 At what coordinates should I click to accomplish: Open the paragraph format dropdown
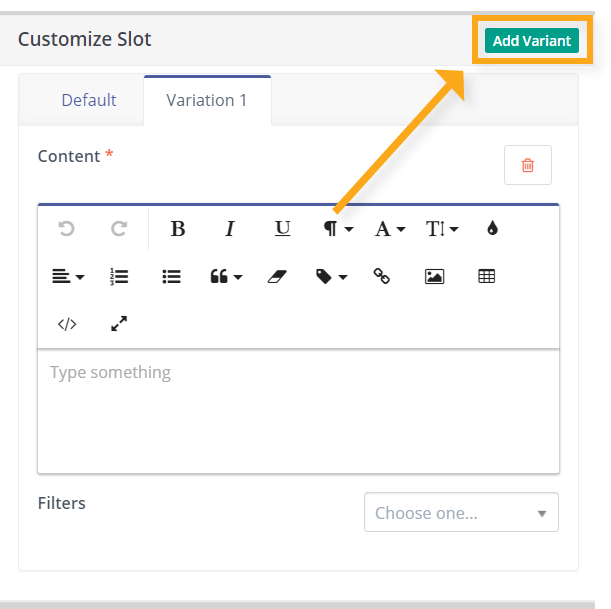click(337, 228)
